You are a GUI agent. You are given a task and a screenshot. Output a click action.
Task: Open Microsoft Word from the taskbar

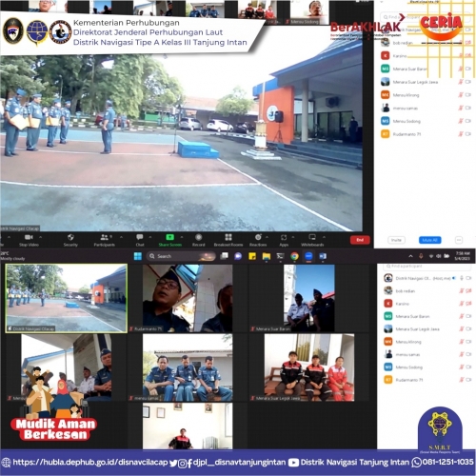coord(323,256)
